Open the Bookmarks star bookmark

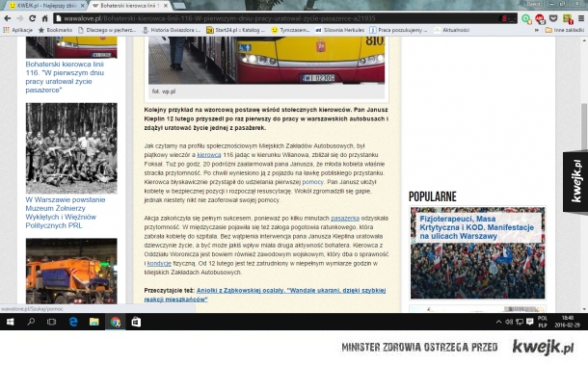(55, 30)
